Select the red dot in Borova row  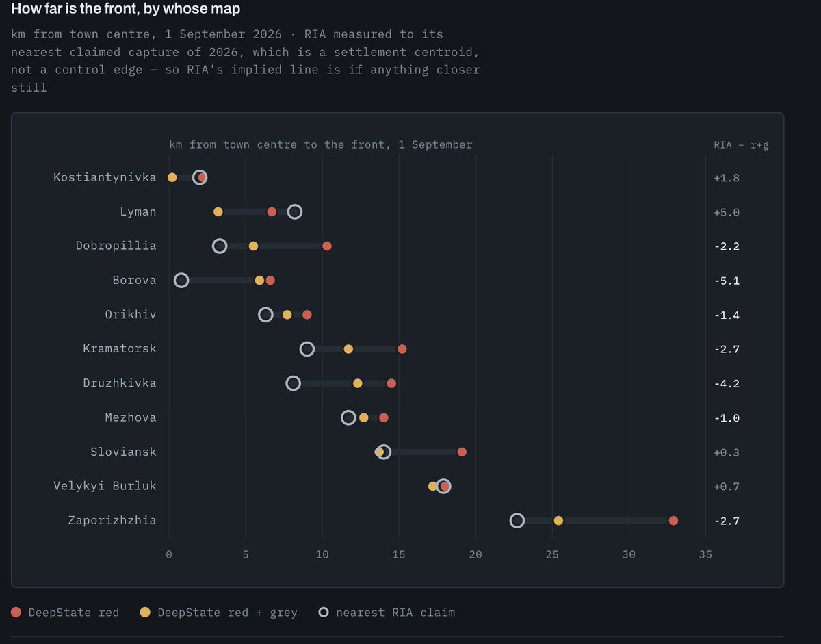(270, 281)
